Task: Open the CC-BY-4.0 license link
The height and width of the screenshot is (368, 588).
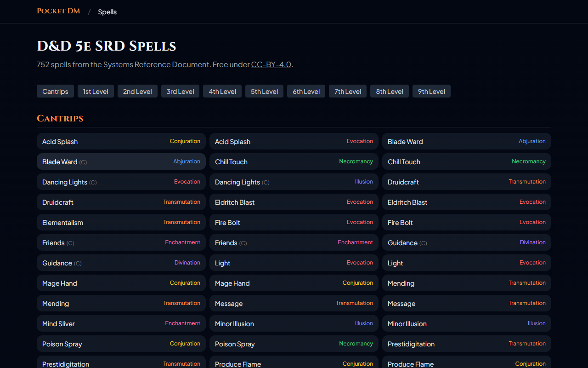Action: click(271, 64)
